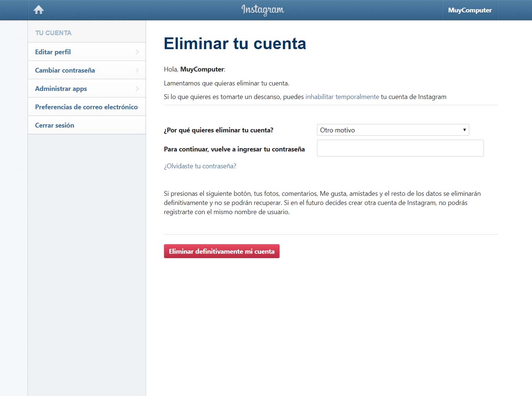Click the home icon in header
This screenshot has width=532, height=396.
click(x=39, y=10)
